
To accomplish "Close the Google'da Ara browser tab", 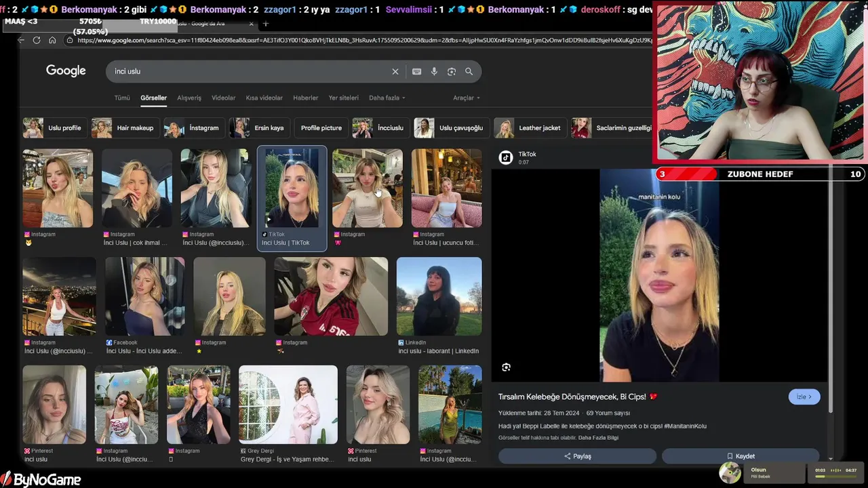I will (251, 24).
